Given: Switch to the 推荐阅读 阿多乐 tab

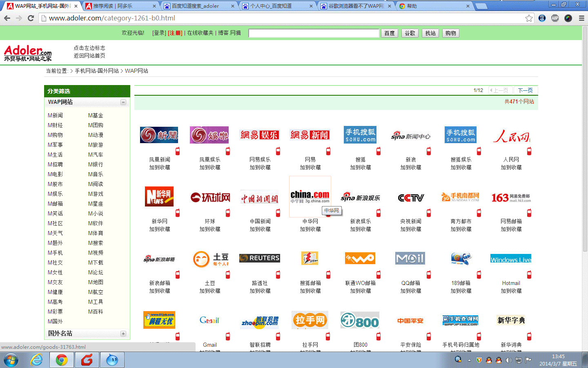Looking at the screenshot, I should pyautogui.click(x=118, y=6).
